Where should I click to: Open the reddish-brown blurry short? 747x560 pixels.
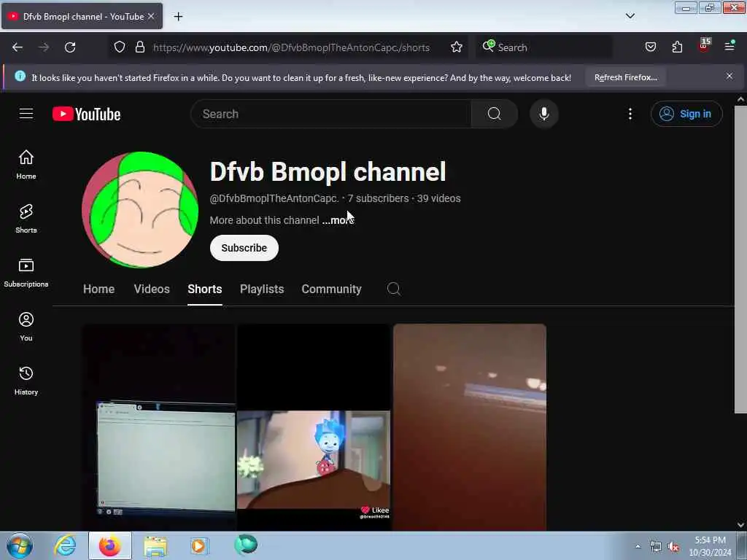click(470, 427)
